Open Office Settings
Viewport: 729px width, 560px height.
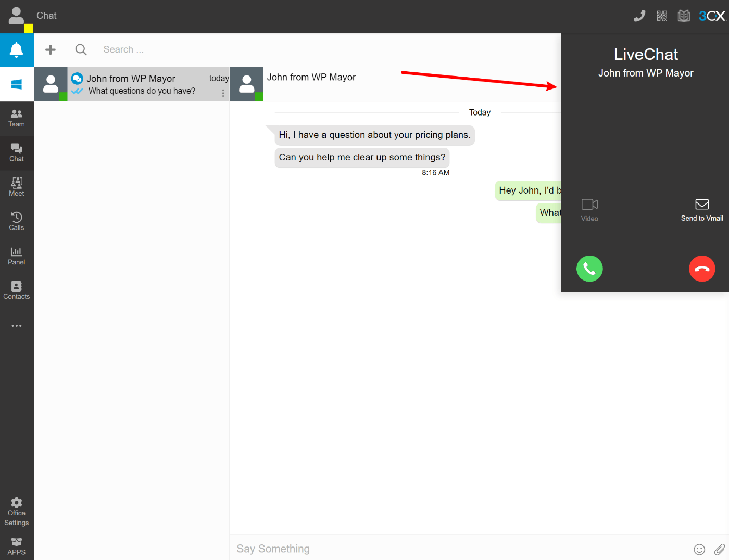pyautogui.click(x=17, y=512)
